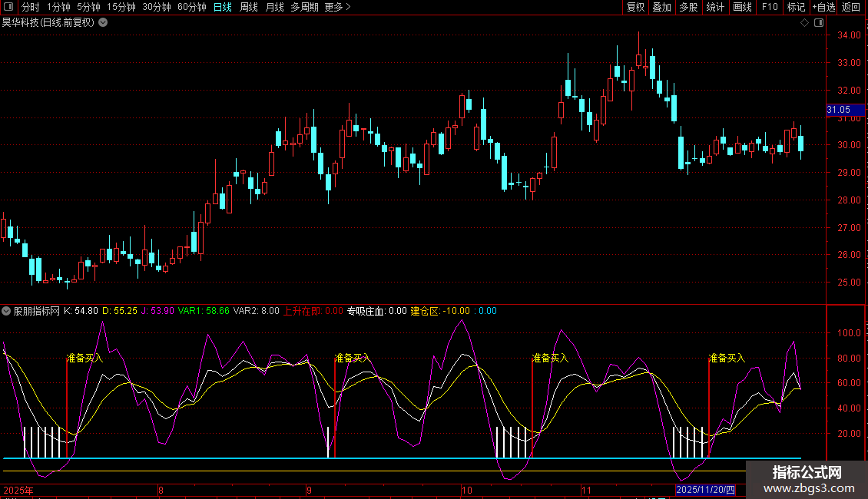Open the 叠加 overlay tool

click(661, 7)
